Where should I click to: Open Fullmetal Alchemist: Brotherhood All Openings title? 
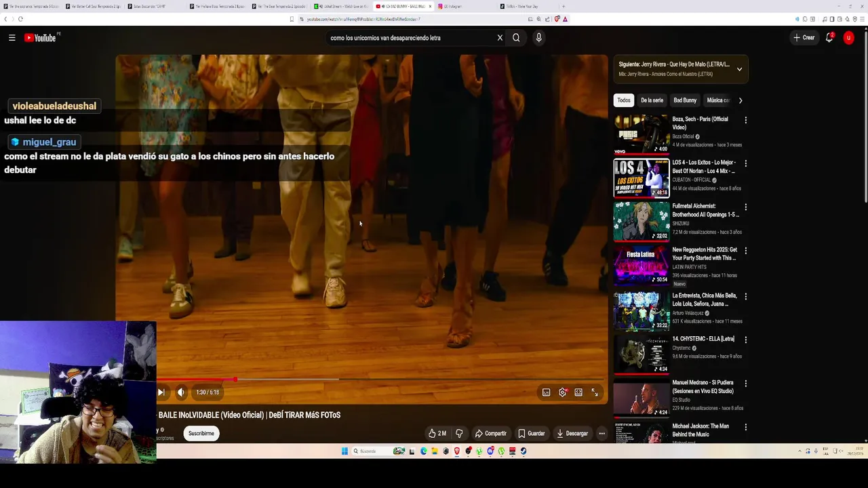pyautogui.click(x=706, y=210)
